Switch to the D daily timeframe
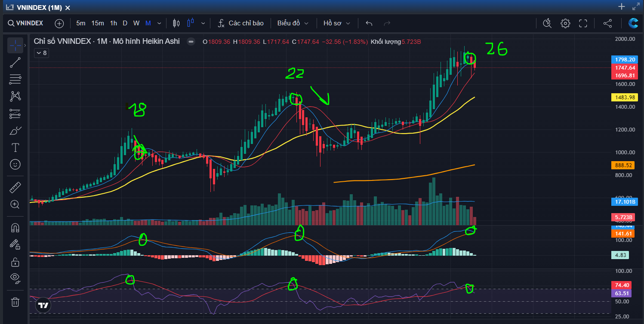 click(125, 23)
